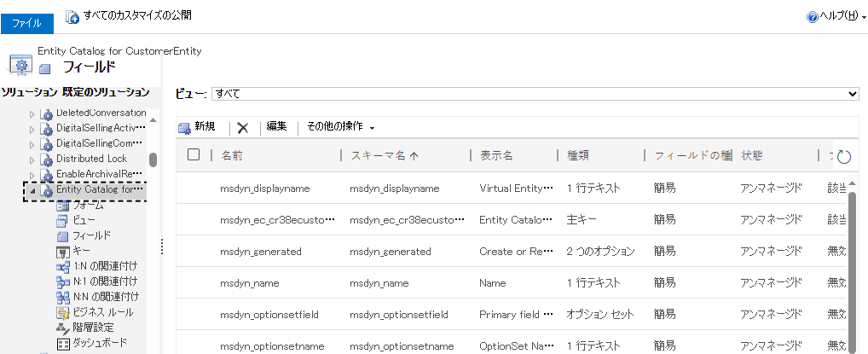Sort by the 表示名 column header
Viewport: 868px width, 354px height.
(x=496, y=155)
